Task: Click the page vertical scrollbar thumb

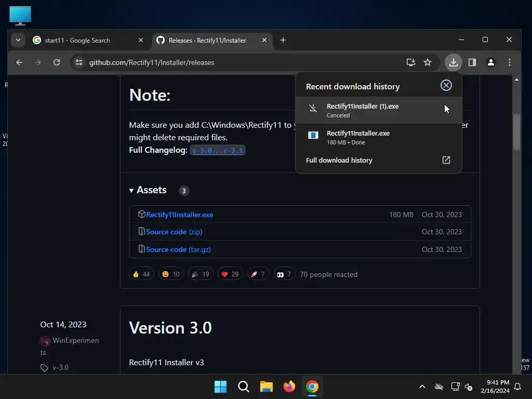Action: pos(516,131)
